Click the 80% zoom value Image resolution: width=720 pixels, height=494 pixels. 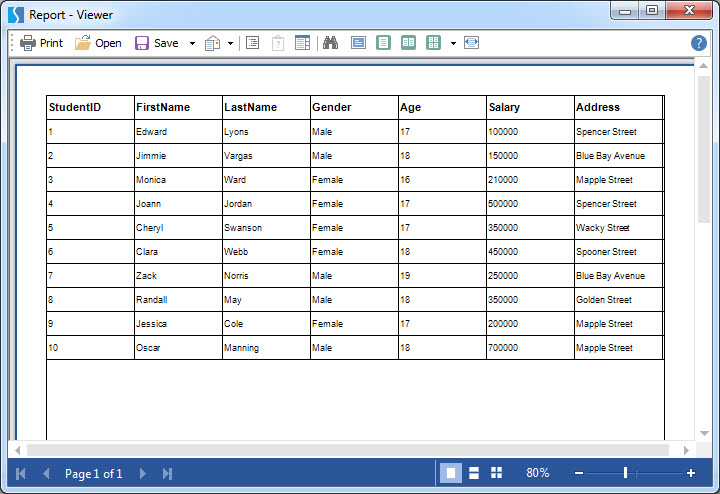coord(538,473)
